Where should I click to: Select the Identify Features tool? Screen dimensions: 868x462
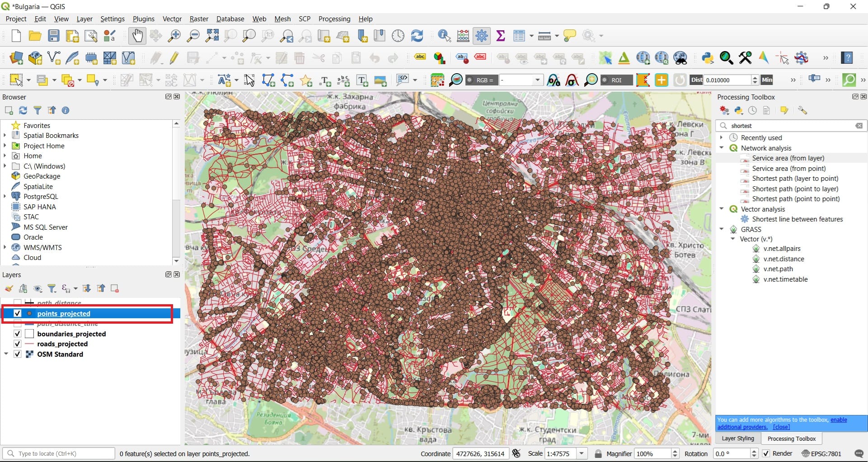[444, 36]
